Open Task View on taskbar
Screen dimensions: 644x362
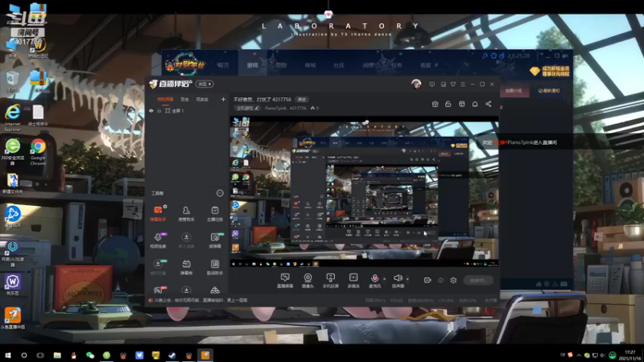[x=40, y=355]
